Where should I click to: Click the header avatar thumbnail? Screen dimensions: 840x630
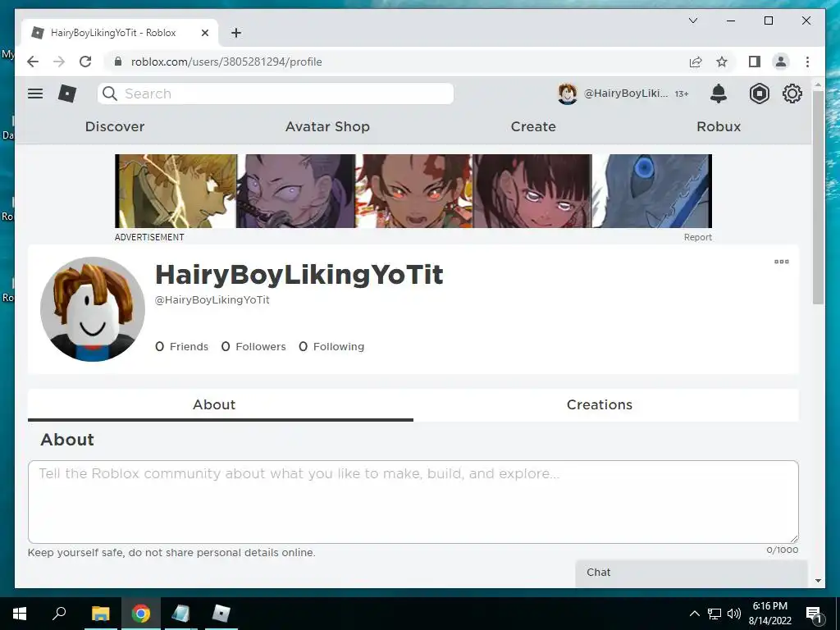coord(568,94)
